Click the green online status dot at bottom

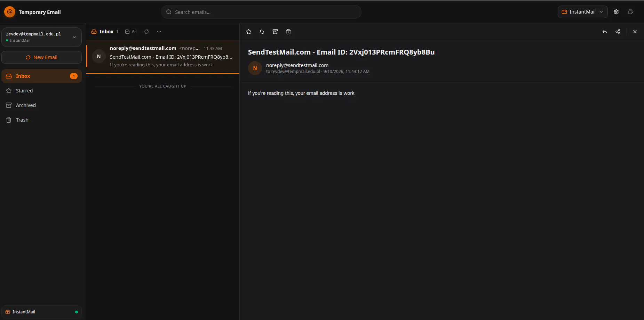click(x=77, y=312)
